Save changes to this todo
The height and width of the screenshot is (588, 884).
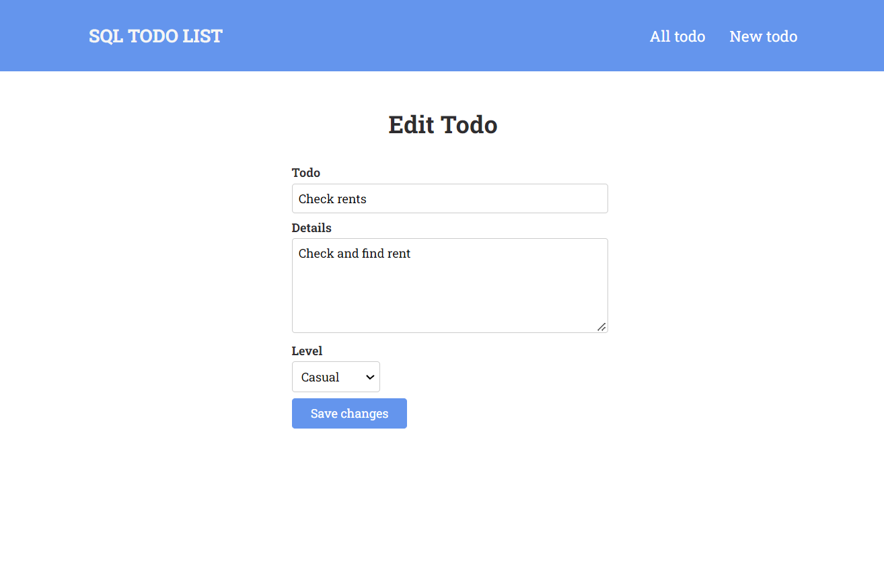[x=349, y=413]
